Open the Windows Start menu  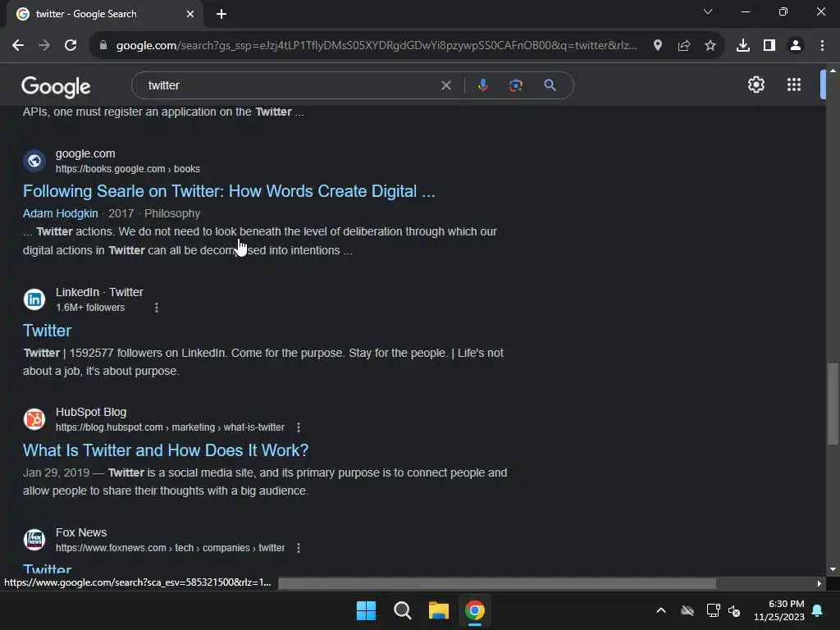[x=367, y=610]
